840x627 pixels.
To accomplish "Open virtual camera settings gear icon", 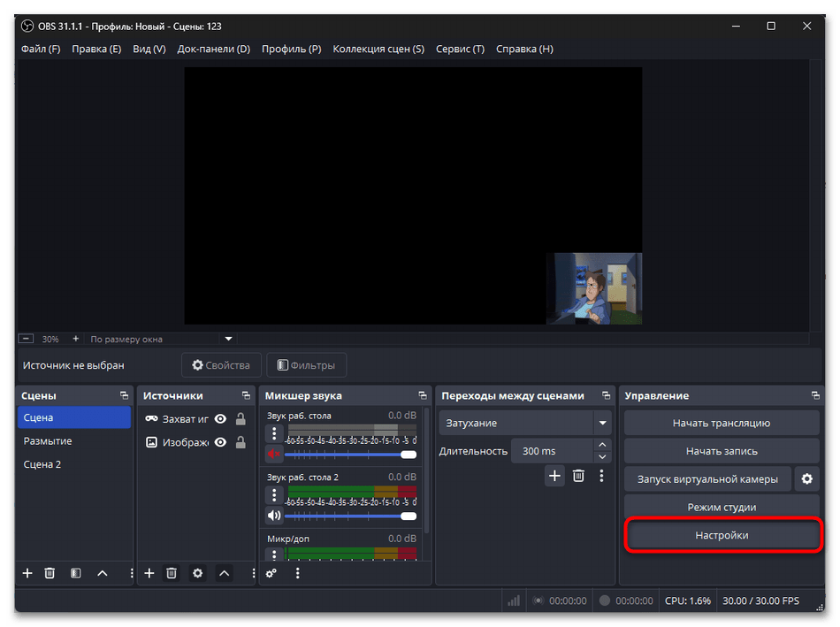I will (806, 479).
